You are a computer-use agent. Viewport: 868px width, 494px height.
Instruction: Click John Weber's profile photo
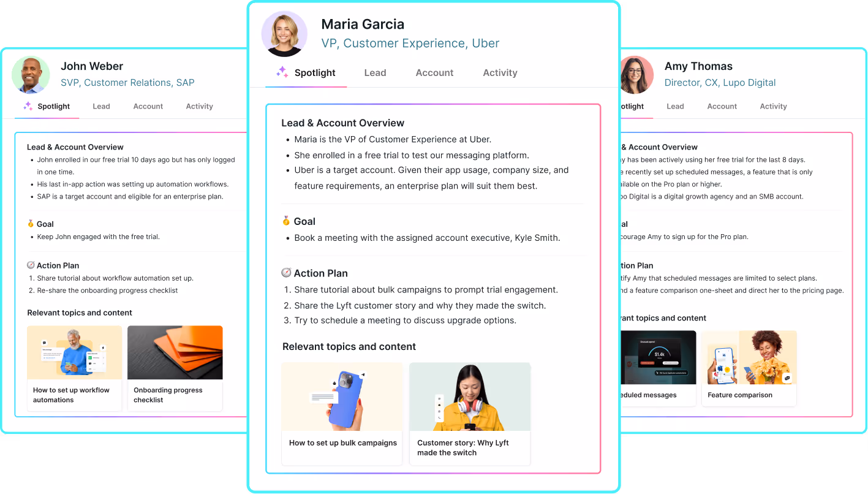[31, 75]
